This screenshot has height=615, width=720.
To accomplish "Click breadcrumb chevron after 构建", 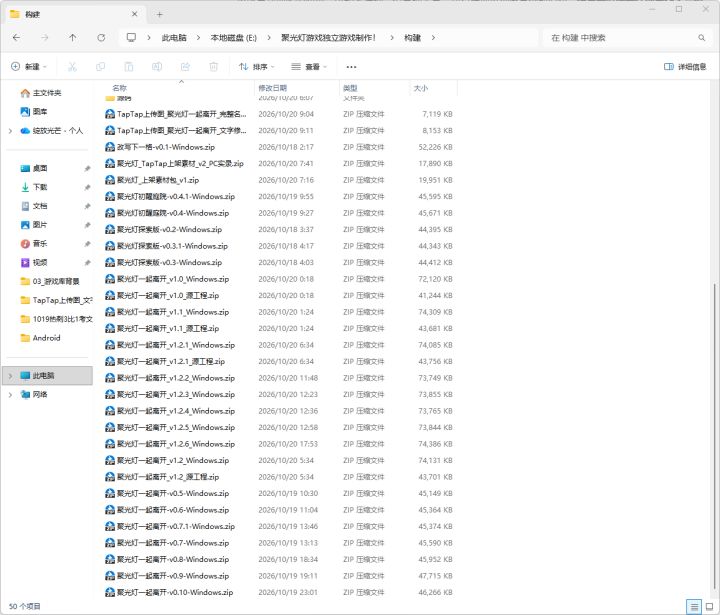I will [x=433, y=38].
